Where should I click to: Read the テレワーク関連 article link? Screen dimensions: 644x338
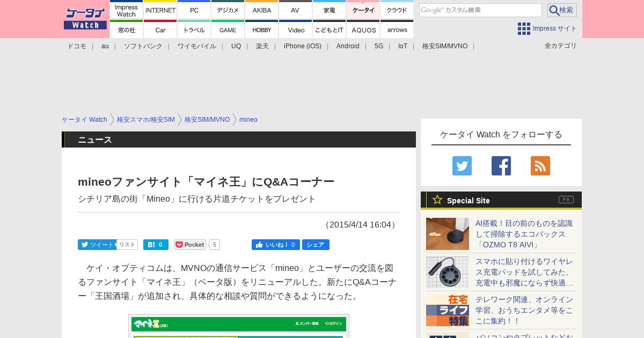click(525, 310)
